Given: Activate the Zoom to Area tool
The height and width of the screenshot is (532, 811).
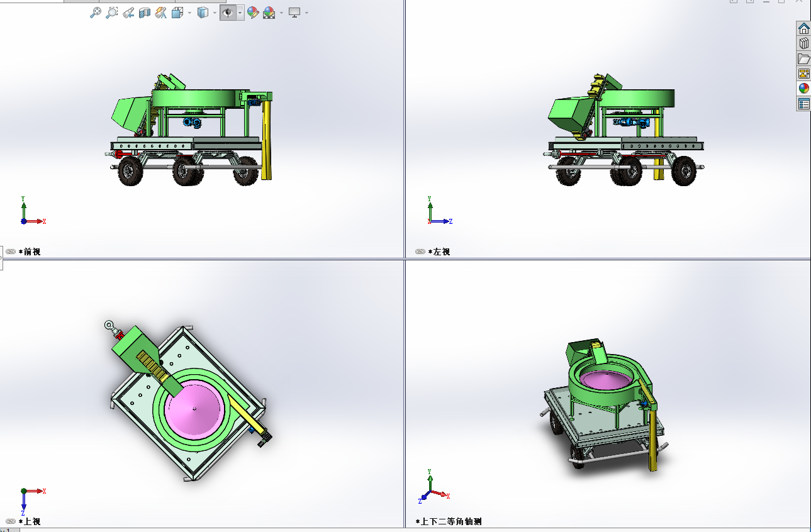Looking at the screenshot, I should pyautogui.click(x=112, y=13).
